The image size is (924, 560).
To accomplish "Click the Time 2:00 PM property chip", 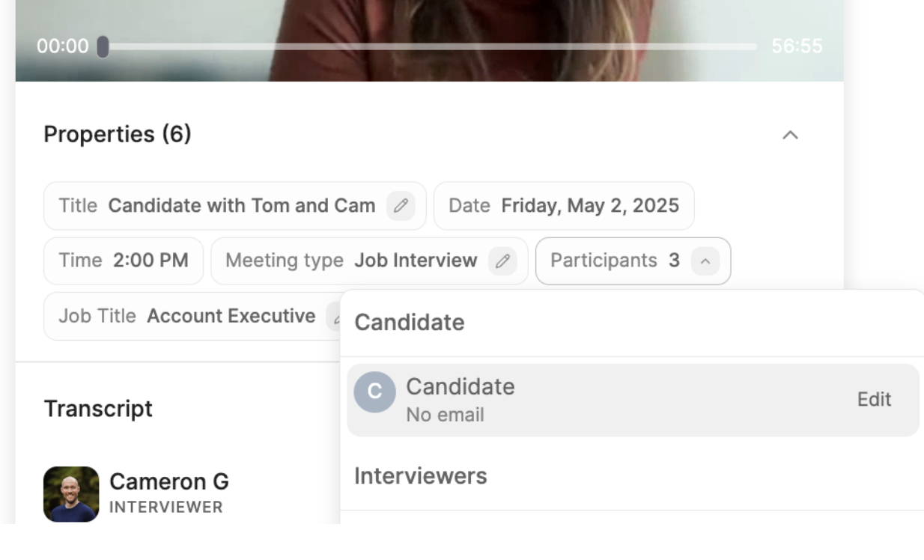I will pyautogui.click(x=123, y=261).
